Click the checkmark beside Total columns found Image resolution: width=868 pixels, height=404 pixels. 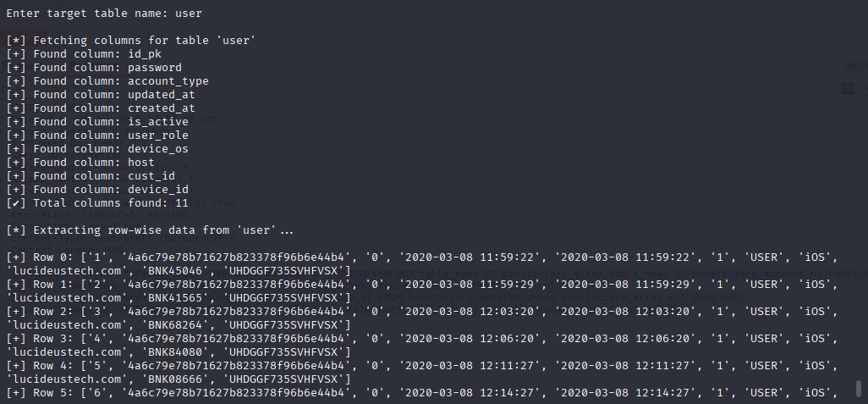[13, 203]
